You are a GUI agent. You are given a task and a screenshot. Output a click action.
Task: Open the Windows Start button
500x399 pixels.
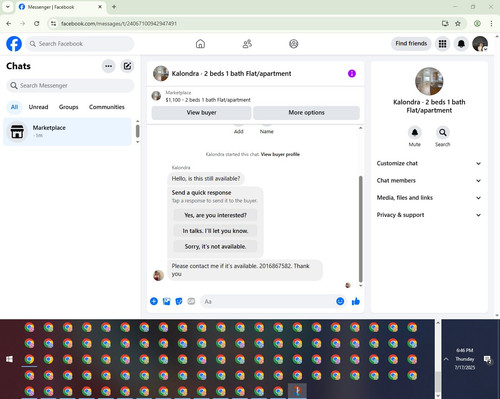[9, 359]
